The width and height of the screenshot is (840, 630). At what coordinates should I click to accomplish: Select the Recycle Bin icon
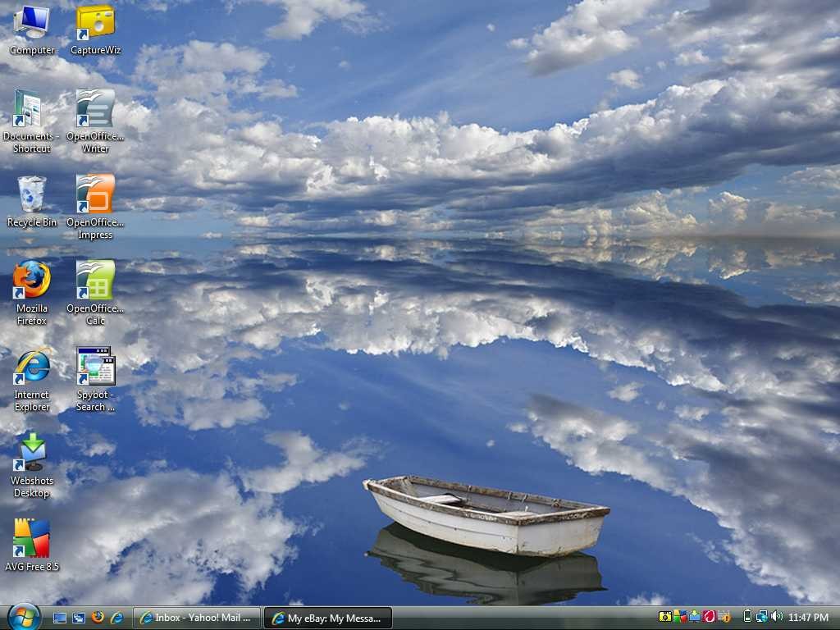pyautogui.click(x=32, y=202)
